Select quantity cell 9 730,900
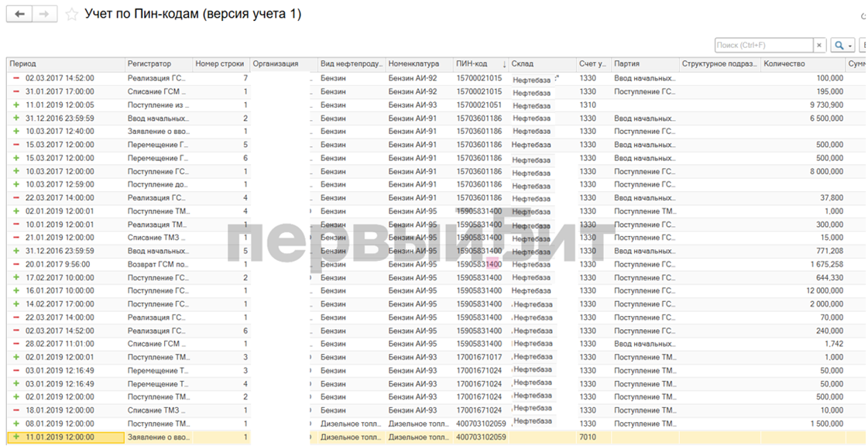Screen dimensions: 868x446 pyautogui.click(x=803, y=105)
